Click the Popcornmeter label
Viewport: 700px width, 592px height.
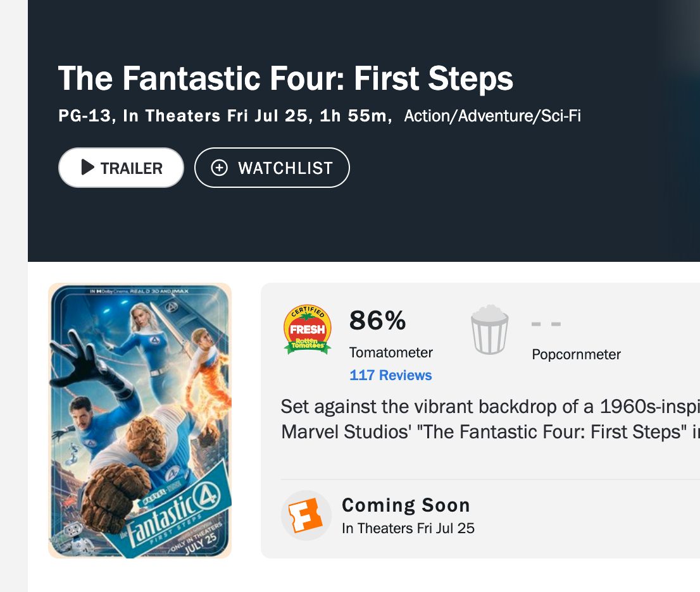[576, 354]
